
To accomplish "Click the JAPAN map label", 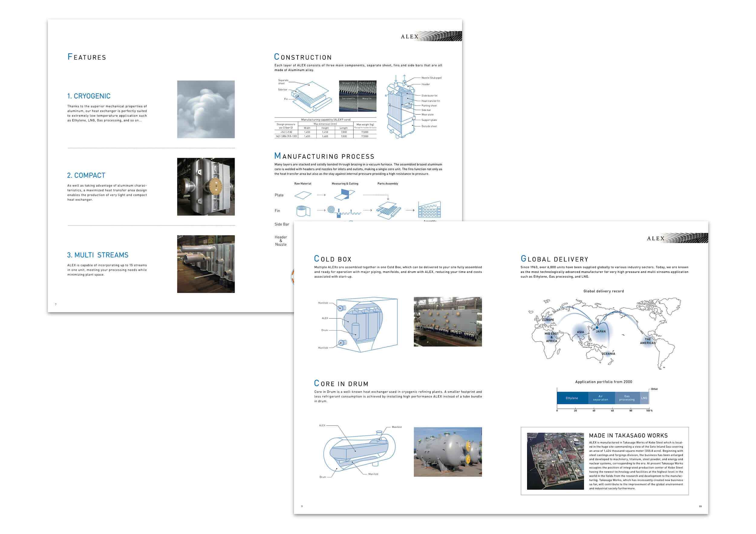I will 601,331.
